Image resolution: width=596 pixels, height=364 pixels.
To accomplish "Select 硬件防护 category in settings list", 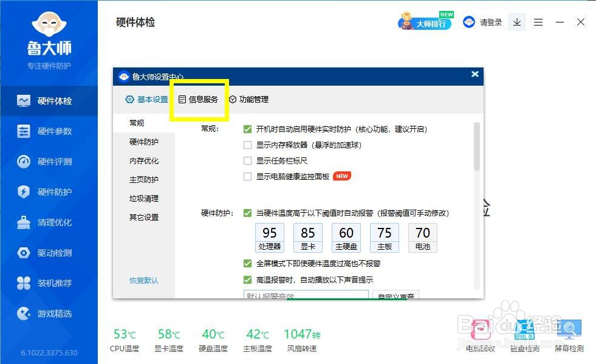I will [143, 142].
